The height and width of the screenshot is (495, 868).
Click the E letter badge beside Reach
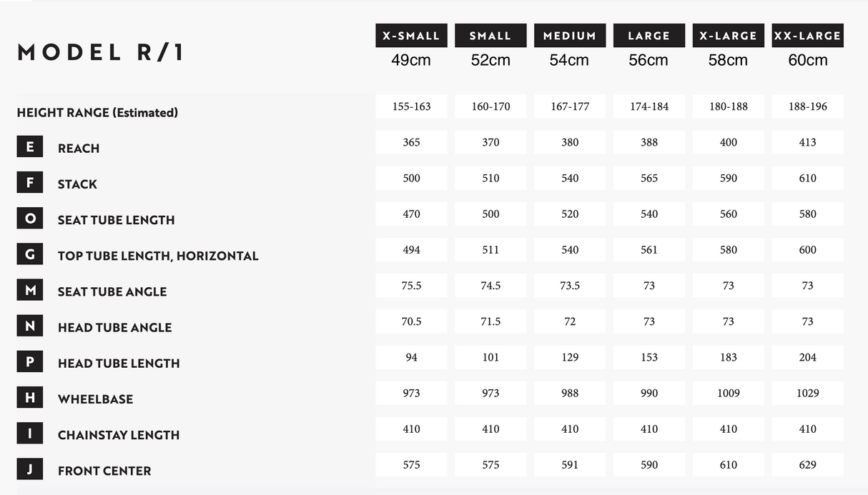[x=30, y=147]
